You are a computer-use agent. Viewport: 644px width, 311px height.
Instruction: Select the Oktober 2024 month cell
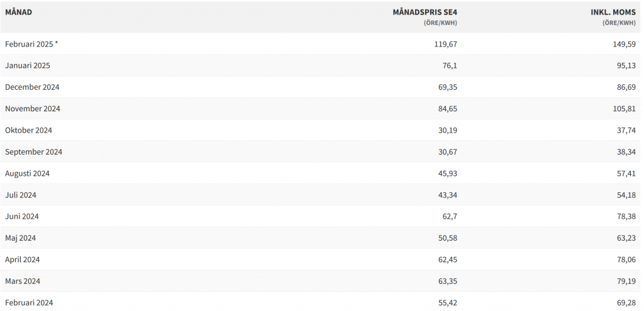[28, 130]
